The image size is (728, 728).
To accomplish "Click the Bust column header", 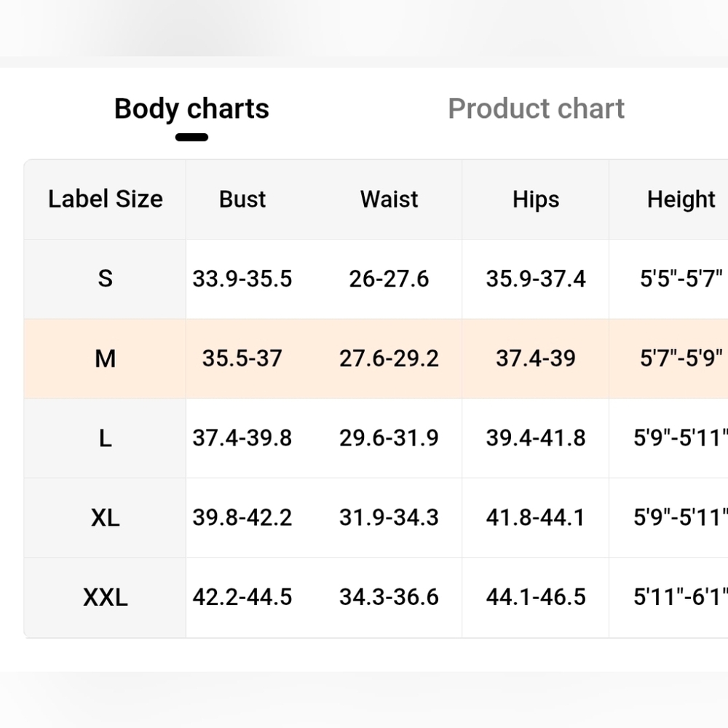I will tap(242, 199).
